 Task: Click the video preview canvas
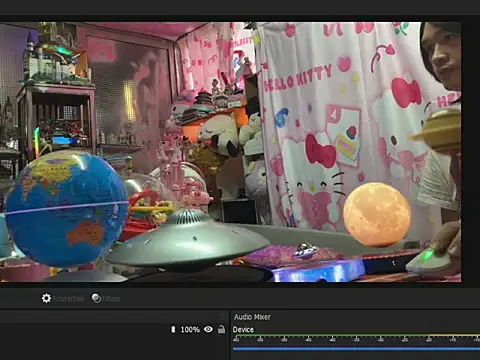point(230,152)
